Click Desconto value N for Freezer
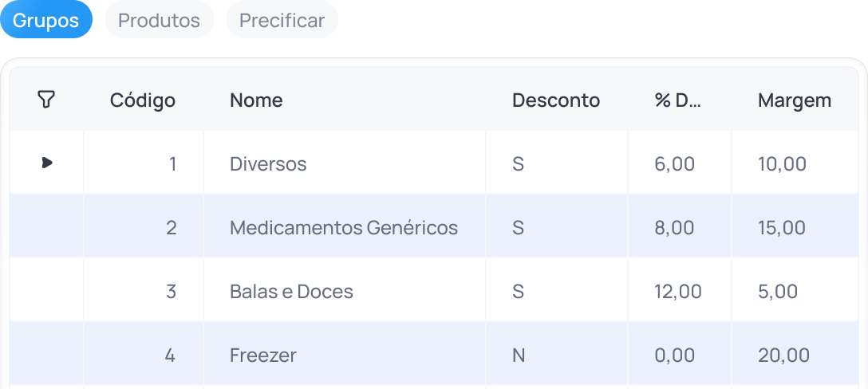 (519, 356)
